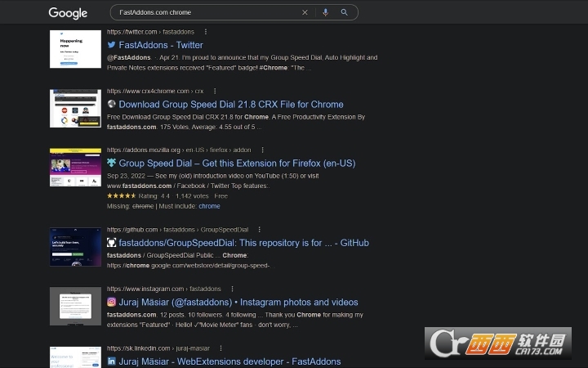Click the LinkedIn favicon
Image resolution: width=588 pixels, height=368 pixels.
tap(111, 361)
